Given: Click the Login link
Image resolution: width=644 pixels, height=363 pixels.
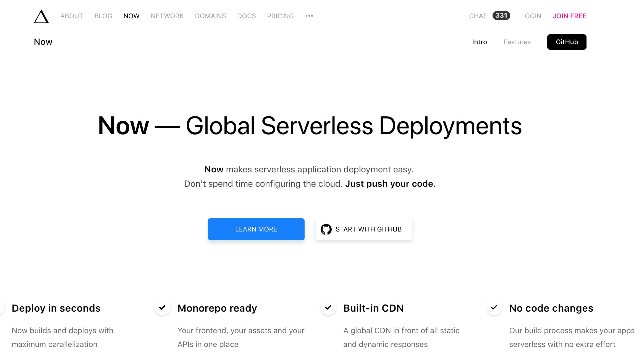Looking at the screenshot, I should 531,16.
